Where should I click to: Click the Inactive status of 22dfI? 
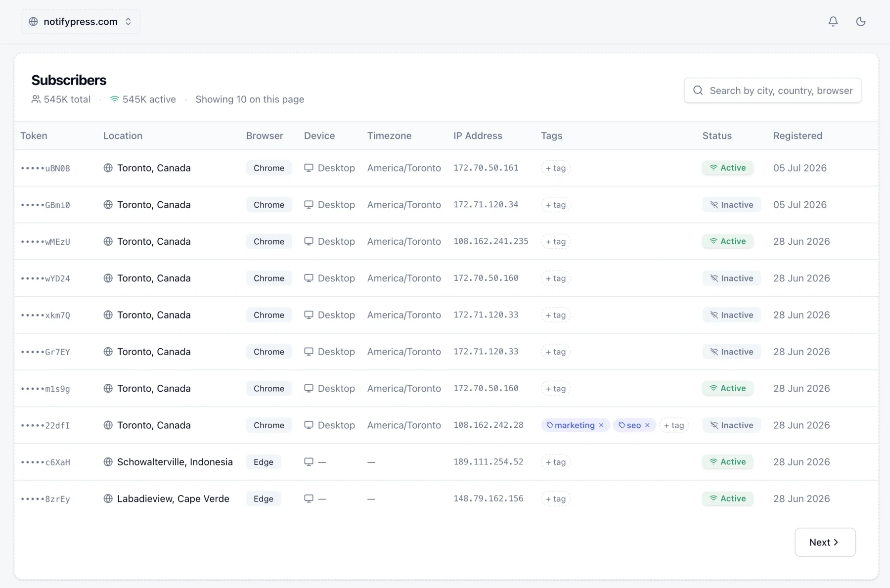[x=732, y=425]
